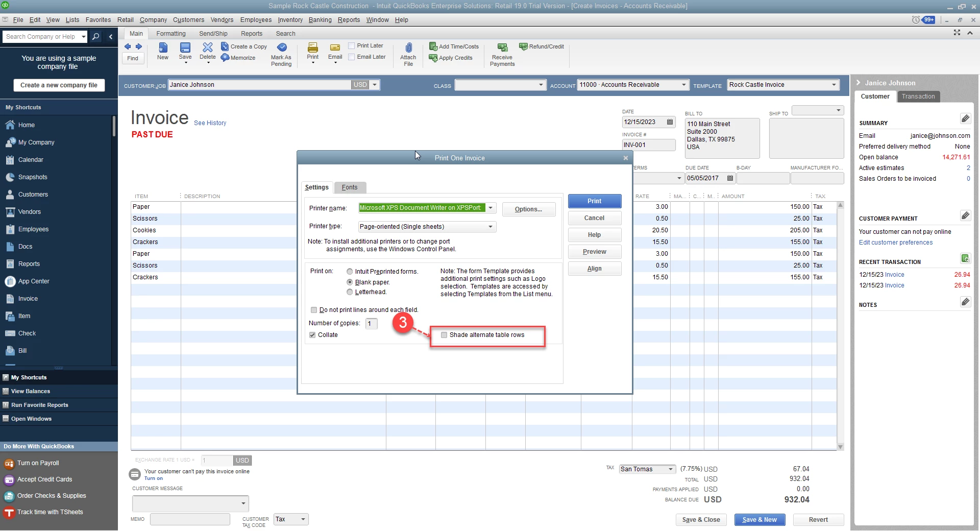
Task: Click the Memorize icon
Action: click(225, 58)
